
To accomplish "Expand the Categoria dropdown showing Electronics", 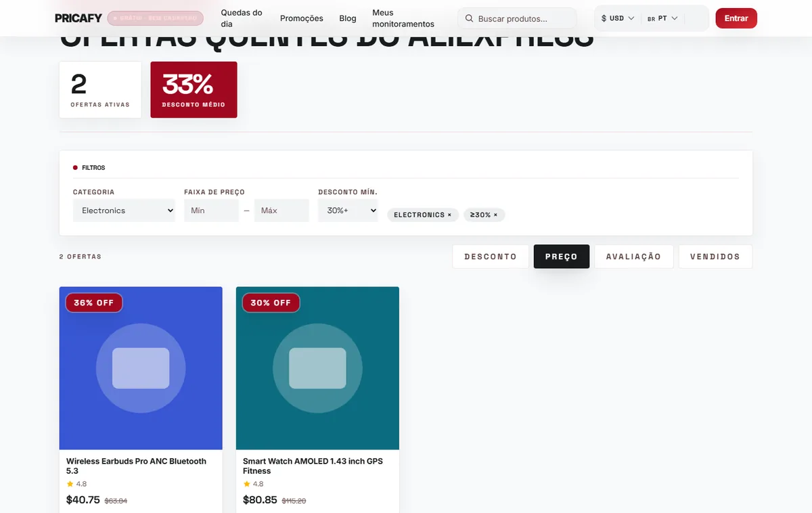I will [124, 210].
